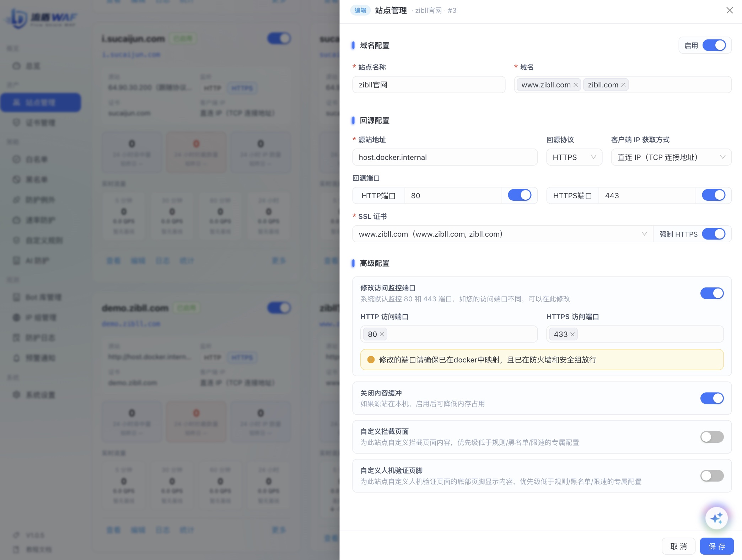742x560 pixels.
Task: Open 黑名单 in the sidebar
Action: pyautogui.click(x=41, y=179)
